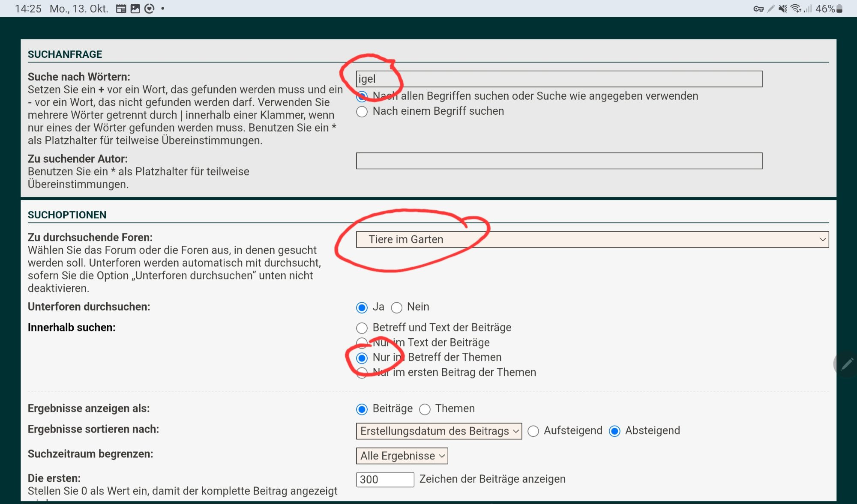This screenshot has height=504, width=857.
Task: Tap the VPN key status icon
Action: [x=758, y=9]
